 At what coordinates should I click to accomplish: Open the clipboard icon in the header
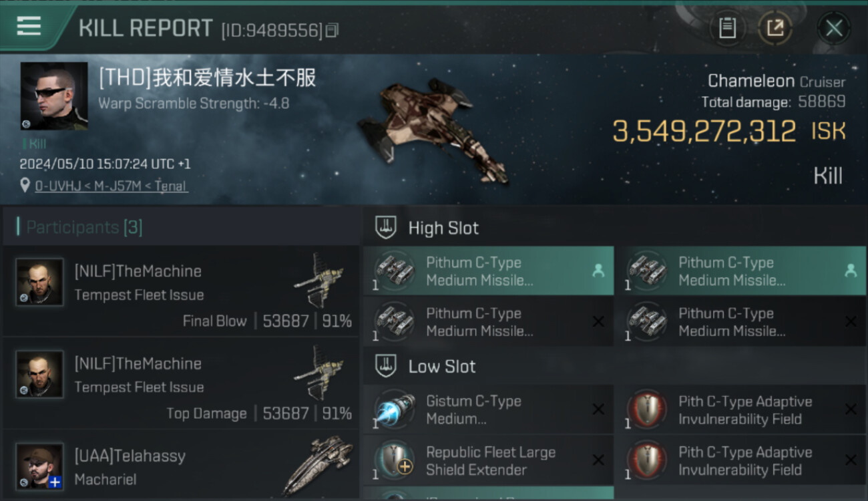pos(727,28)
